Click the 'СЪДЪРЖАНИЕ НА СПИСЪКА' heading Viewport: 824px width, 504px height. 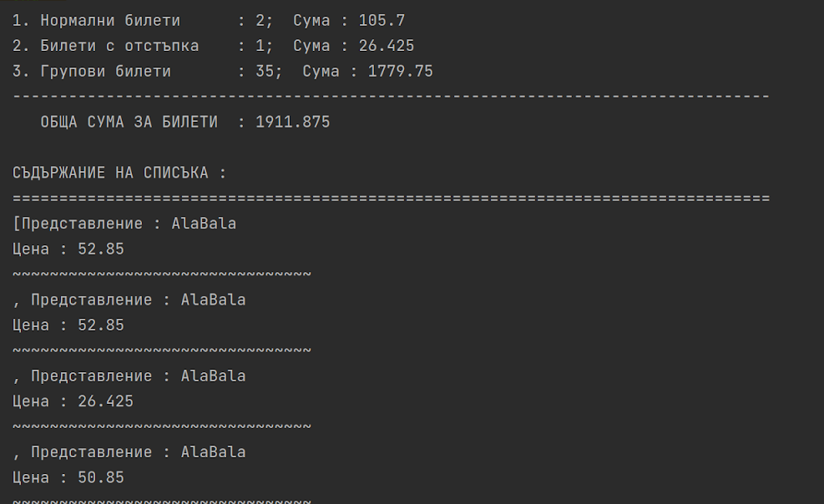tap(110, 173)
